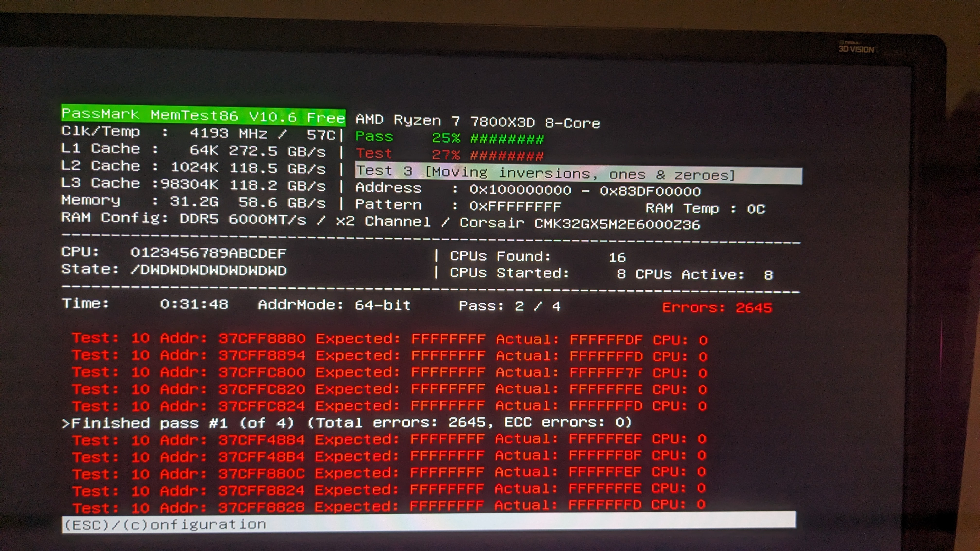Click the RAM Config DDR5 6000MT/s line
This screenshot has height=551, width=980.
(x=380, y=221)
